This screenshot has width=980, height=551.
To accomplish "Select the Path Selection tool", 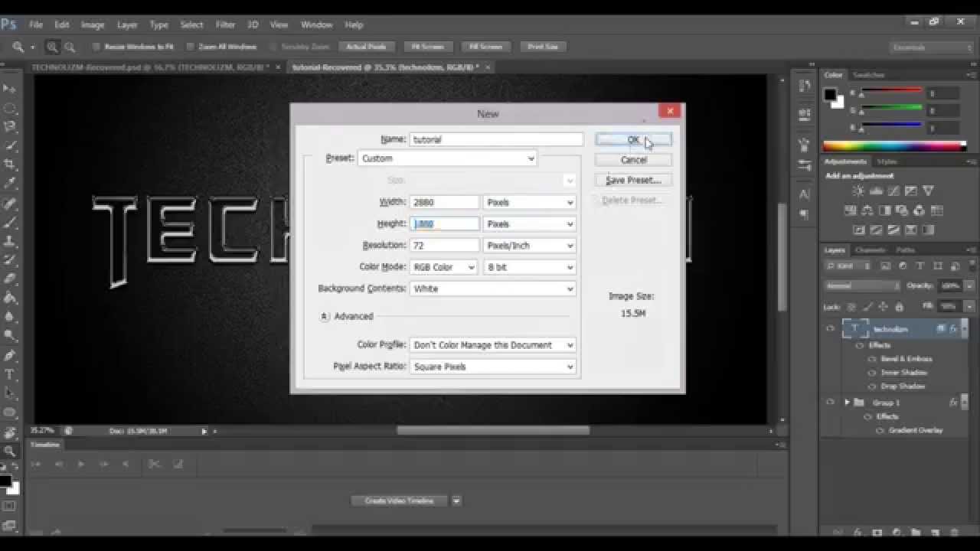I will (10, 393).
